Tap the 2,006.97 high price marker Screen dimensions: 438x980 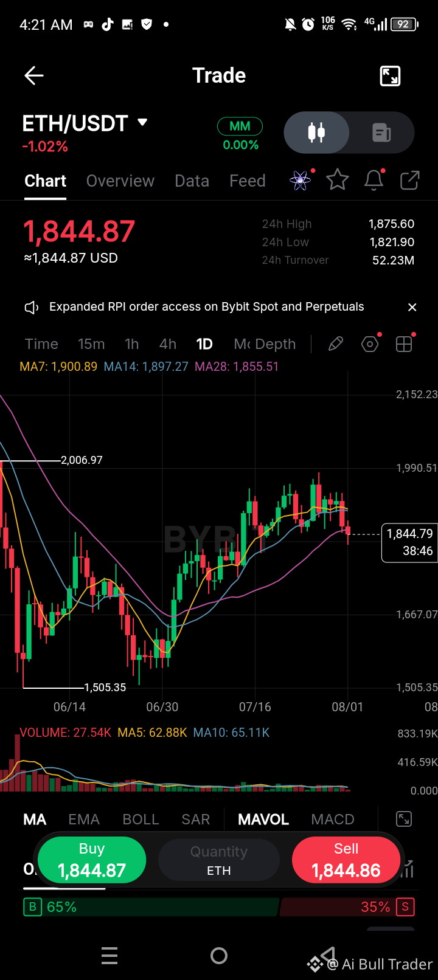click(82, 460)
